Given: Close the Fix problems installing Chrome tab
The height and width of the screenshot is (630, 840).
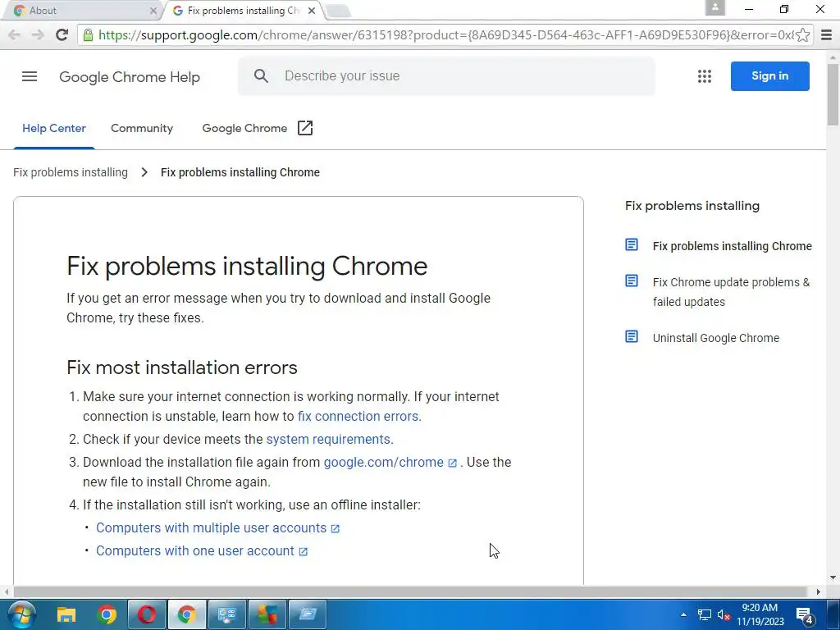Looking at the screenshot, I should (x=311, y=10).
